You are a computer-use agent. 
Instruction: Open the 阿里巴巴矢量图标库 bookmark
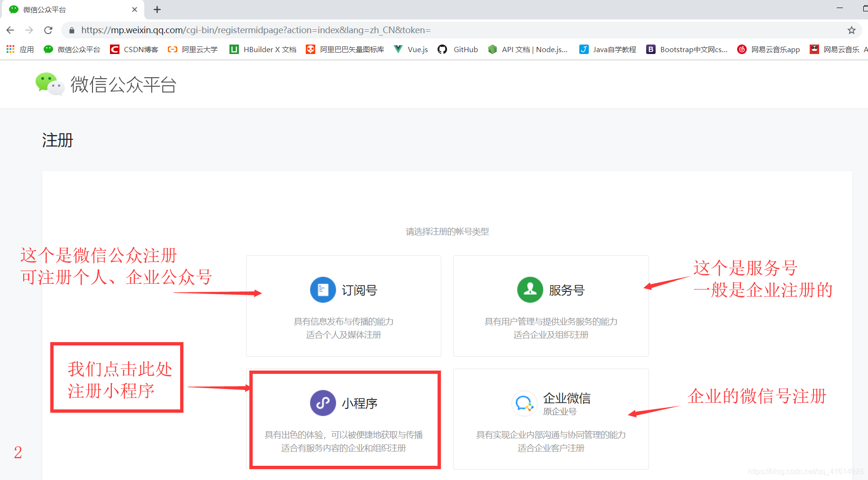pyautogui.click(x=345, y=49)
